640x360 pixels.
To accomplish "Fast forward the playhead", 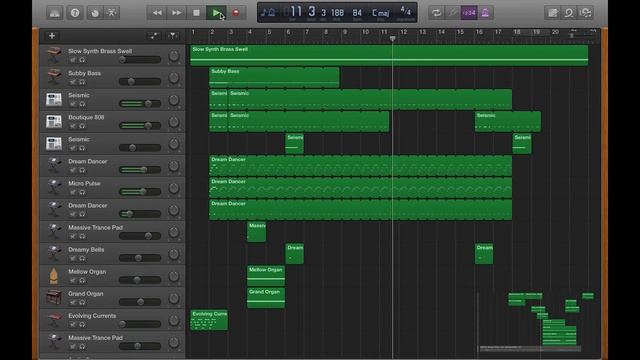I will click(x=176, y=13).
